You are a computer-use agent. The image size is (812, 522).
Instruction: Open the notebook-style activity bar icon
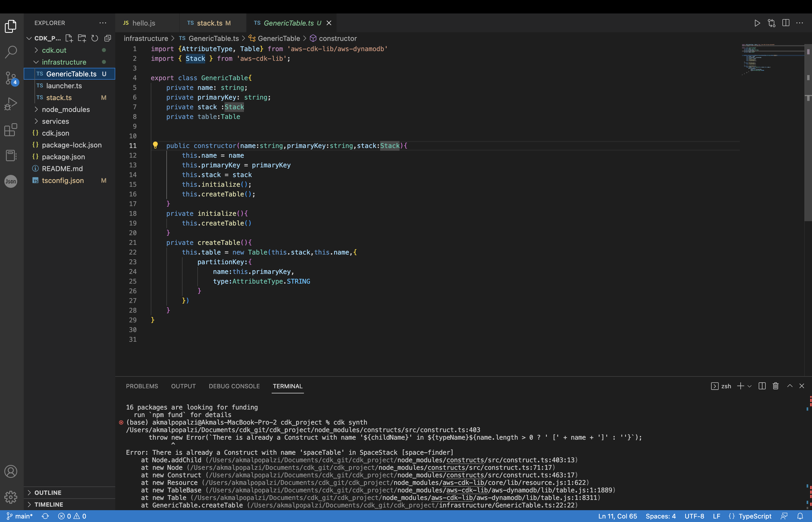(11, 156)
